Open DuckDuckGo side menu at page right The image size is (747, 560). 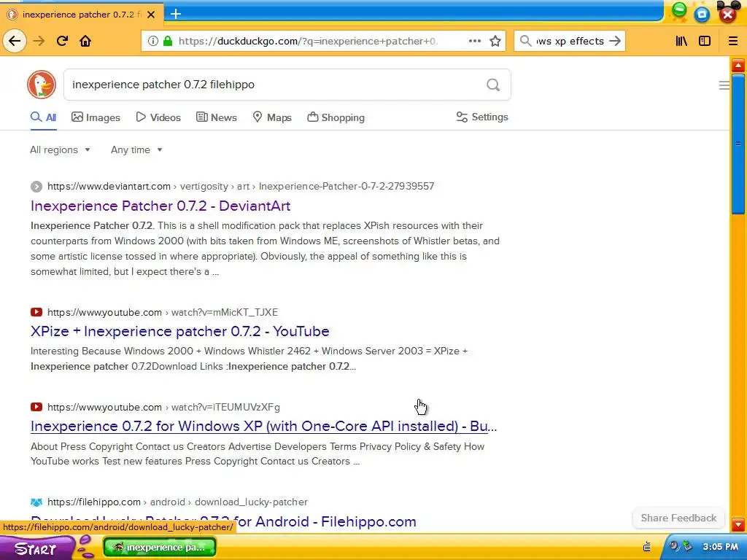(x=724, y=85)
